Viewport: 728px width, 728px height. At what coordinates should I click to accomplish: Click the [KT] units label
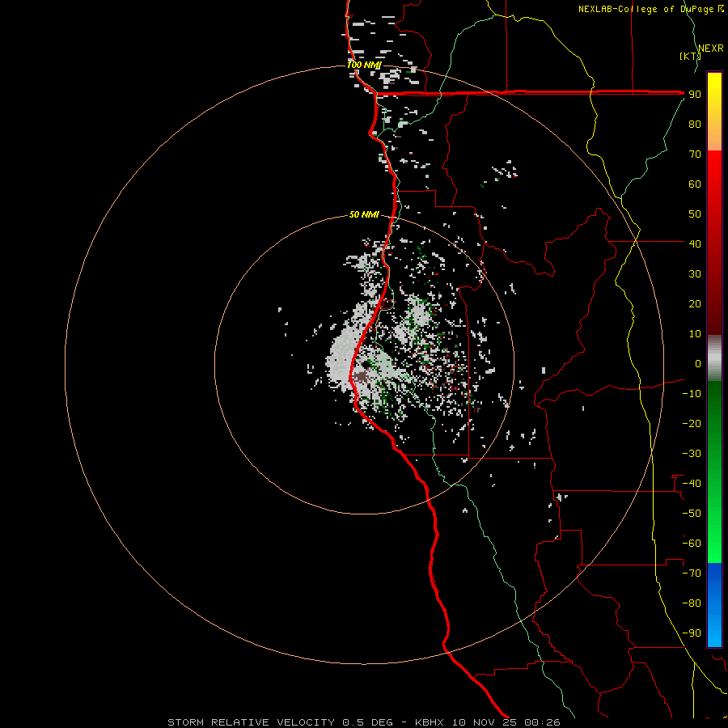(690, 56)
